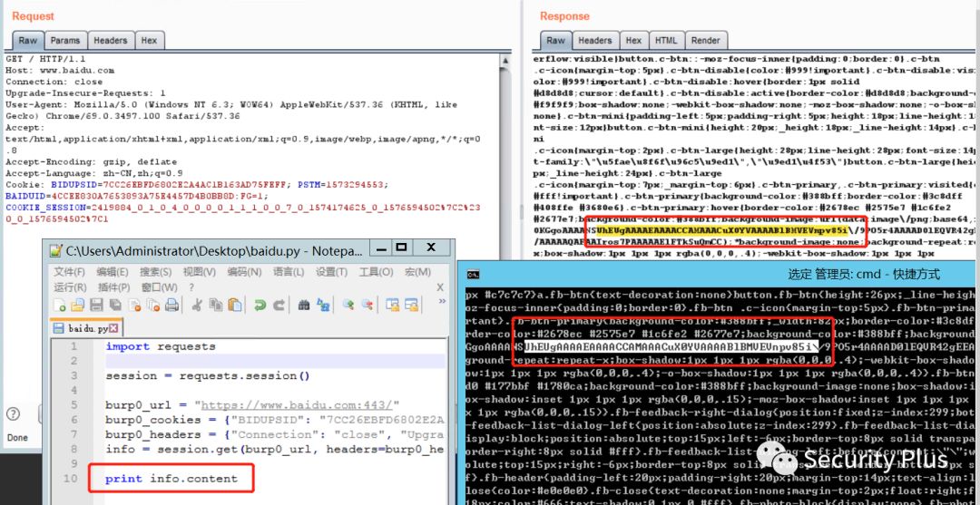Click the Close All documents toolbar icon
980x505 pixels.
[153, 305]
